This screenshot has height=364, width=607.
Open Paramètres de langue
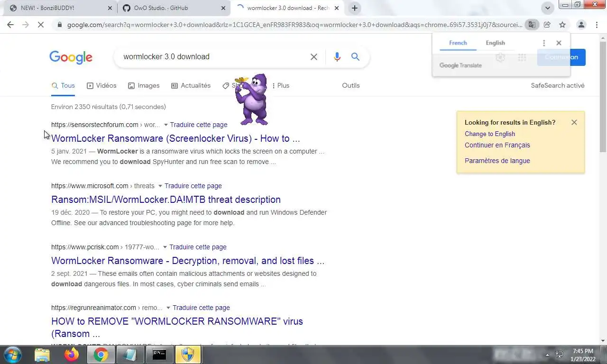497,161
